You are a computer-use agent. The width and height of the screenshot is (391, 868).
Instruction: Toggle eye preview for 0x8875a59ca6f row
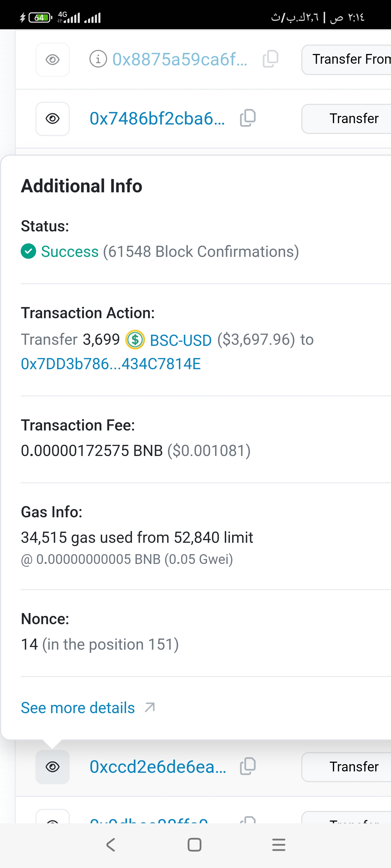(53, 60)
